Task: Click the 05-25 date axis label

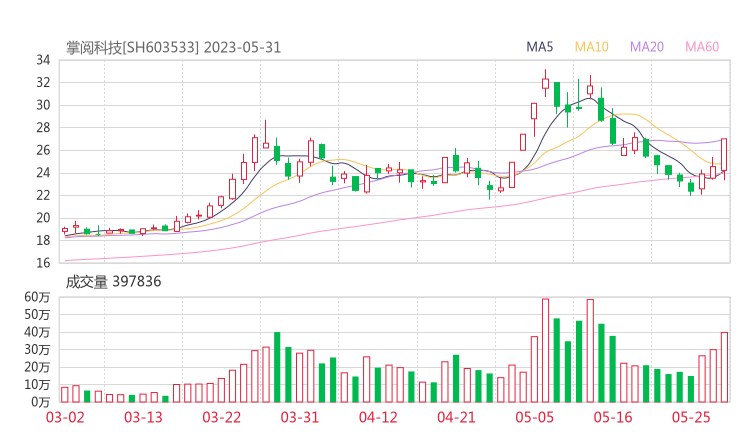Action: [691, 417]
